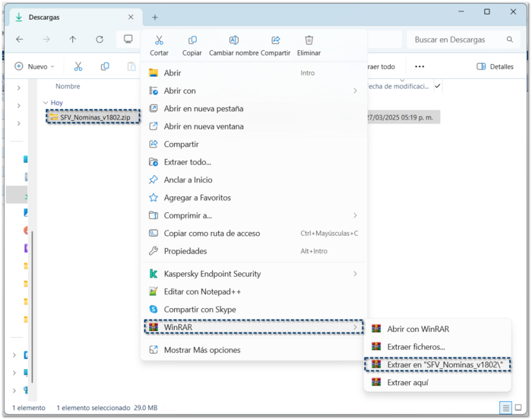Image resolution: width=532 pixels, height=420 pixels.
Task: Open a new tab with plus button
Action: (155, 17)
